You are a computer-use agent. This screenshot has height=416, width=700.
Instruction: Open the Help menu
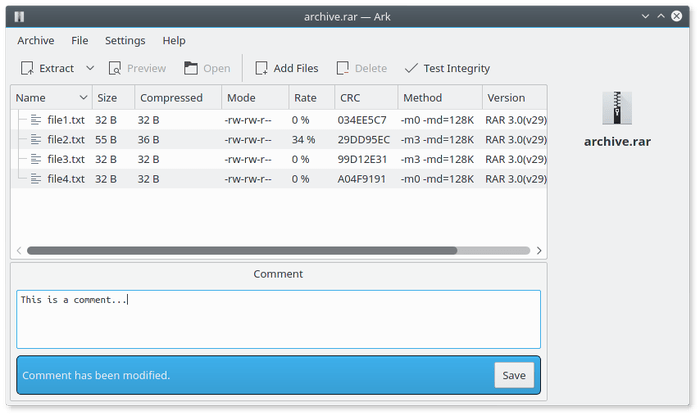click(x=174, y=40)
